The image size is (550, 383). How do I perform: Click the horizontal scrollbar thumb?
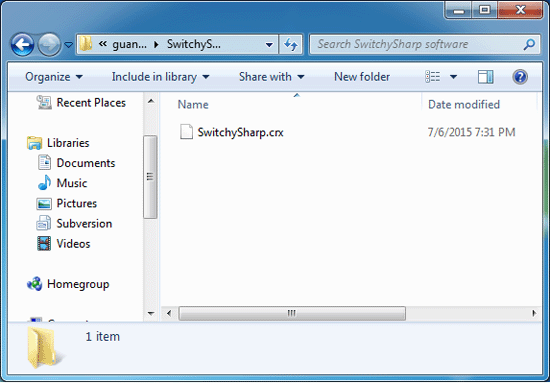point(292,313)
